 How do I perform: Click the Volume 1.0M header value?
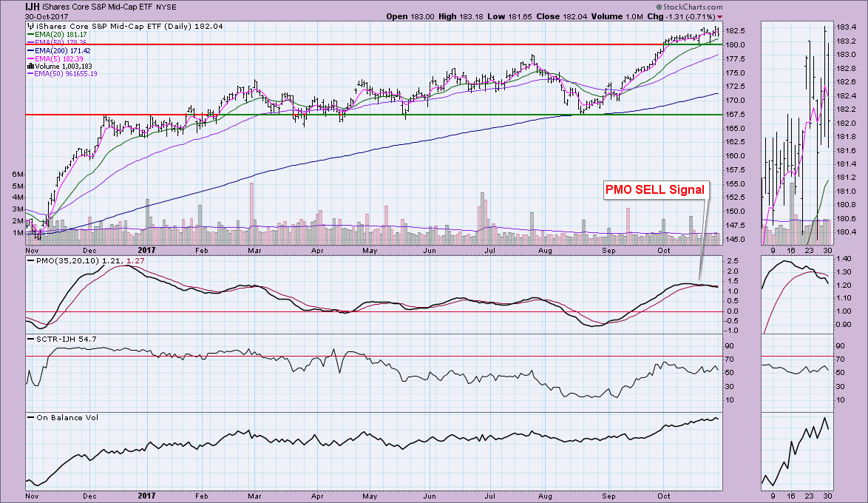coord(617,16)
